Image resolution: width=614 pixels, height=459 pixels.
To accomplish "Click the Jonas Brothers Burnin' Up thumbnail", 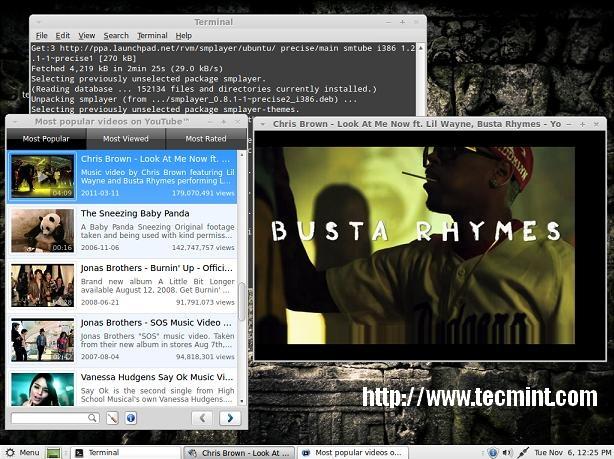I will (x=42, y=285).
